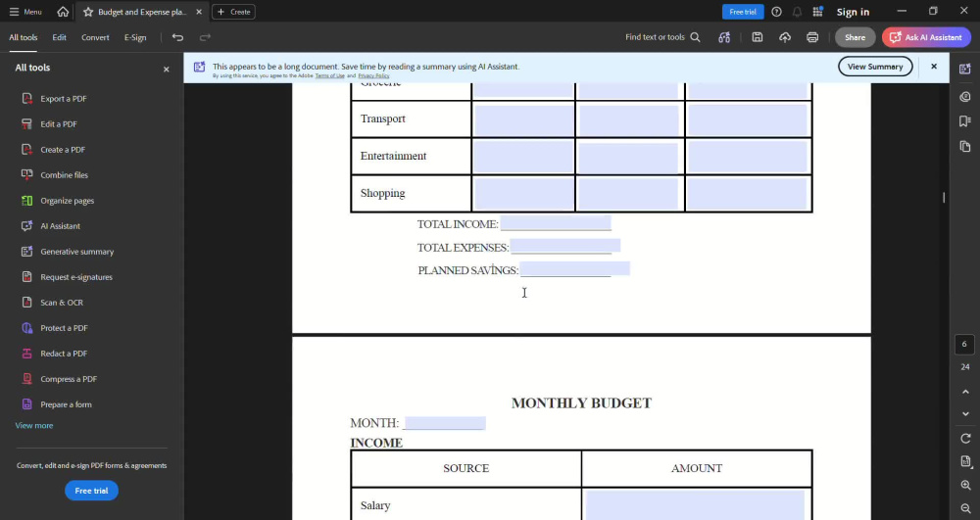Switch to the All tools tab
980x520 pixels.
click(x=24, y=37)
